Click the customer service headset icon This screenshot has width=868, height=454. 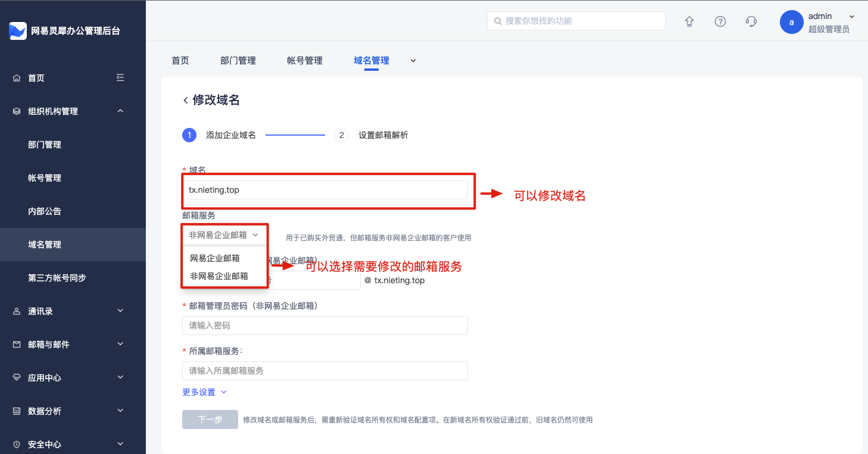tap(751, 21)
